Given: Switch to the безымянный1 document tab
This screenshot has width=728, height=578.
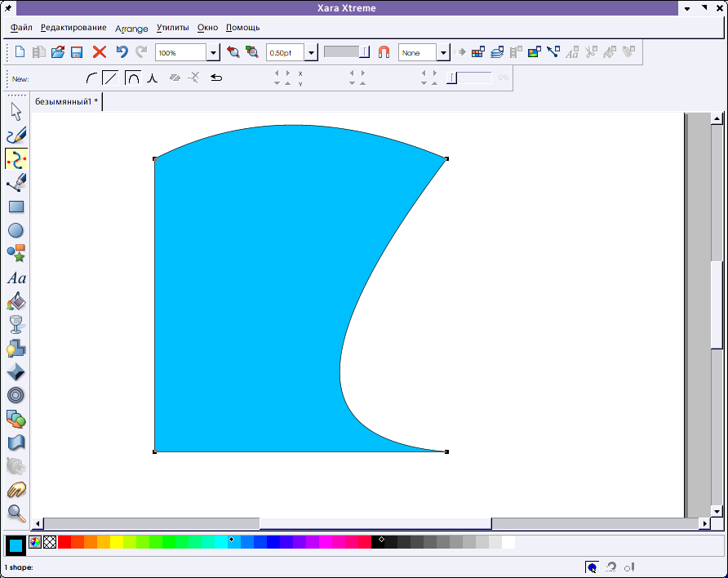Looking at the screenshot, I should click(x=66, y=102).
